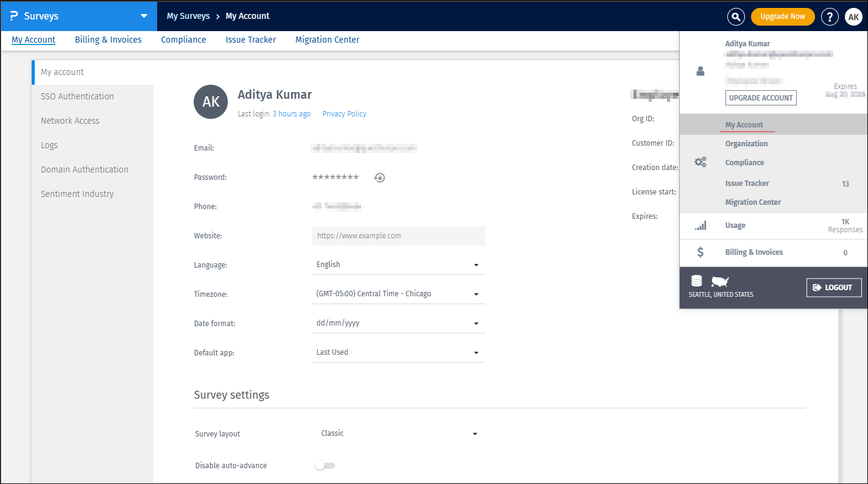Switch to the Migration Center tab
The height and width of the screenshot is (484, 868).
click(327, 40)
